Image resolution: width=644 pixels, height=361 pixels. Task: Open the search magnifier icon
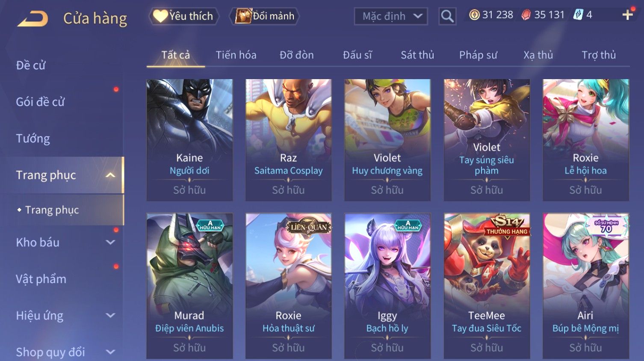coord(447,16)
